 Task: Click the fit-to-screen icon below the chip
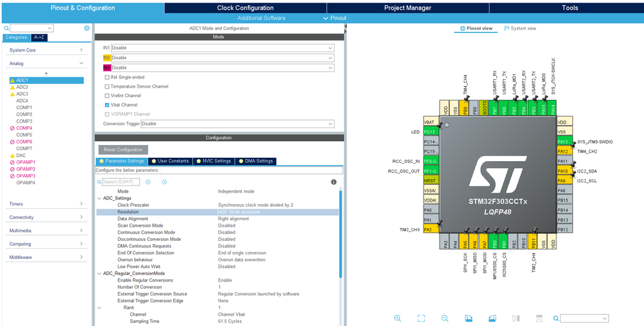421,318
